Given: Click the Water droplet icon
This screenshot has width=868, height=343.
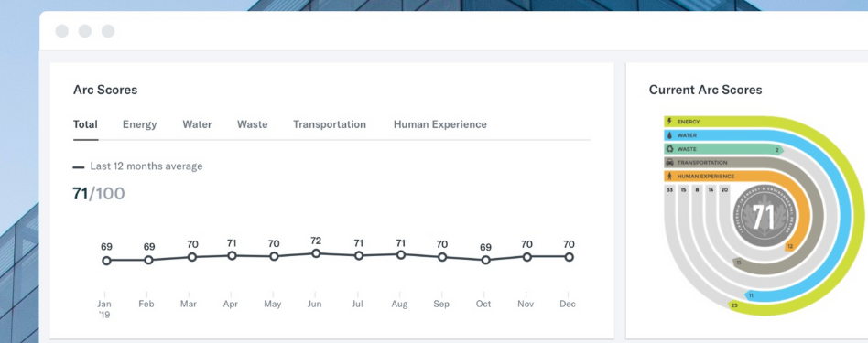Looking at the screenshot, I should click(669, 135).
